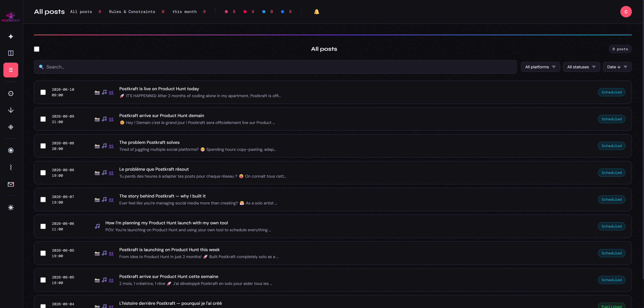Viewport: 644px width, 308px height.
Task: Click the blue dot counter showing 8
Action: click(x=286, y=12)
